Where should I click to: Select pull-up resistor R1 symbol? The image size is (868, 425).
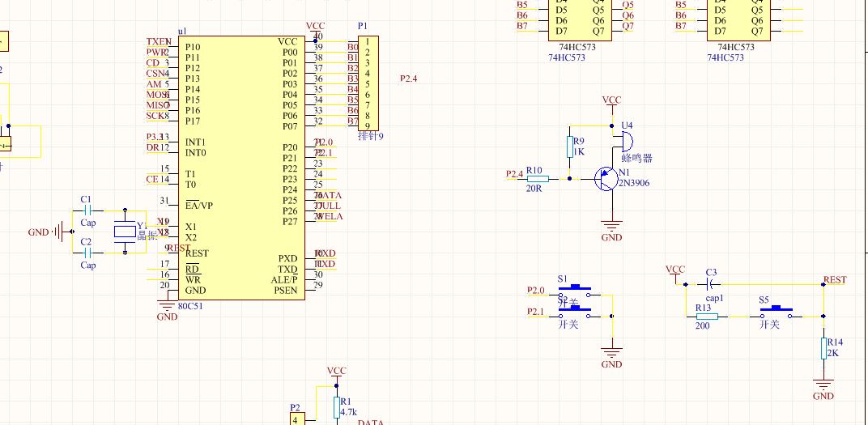coord(336,406)
